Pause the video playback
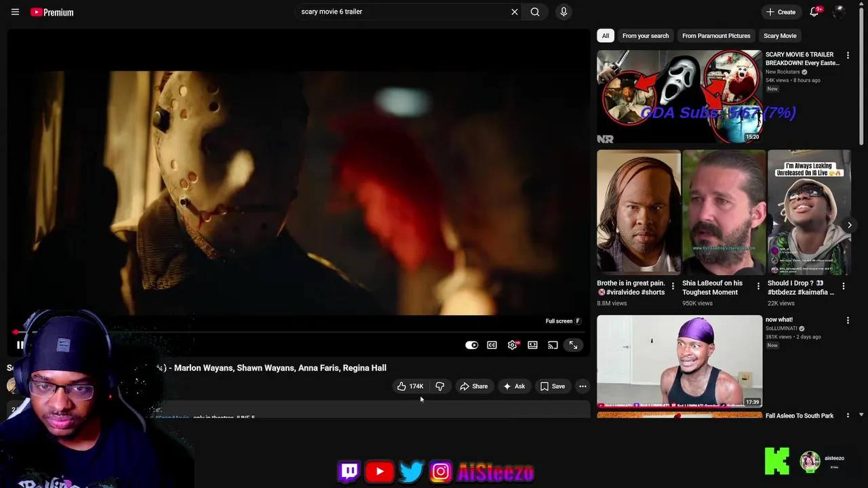This screenshot has width=868, height=488. click(20, 345)
